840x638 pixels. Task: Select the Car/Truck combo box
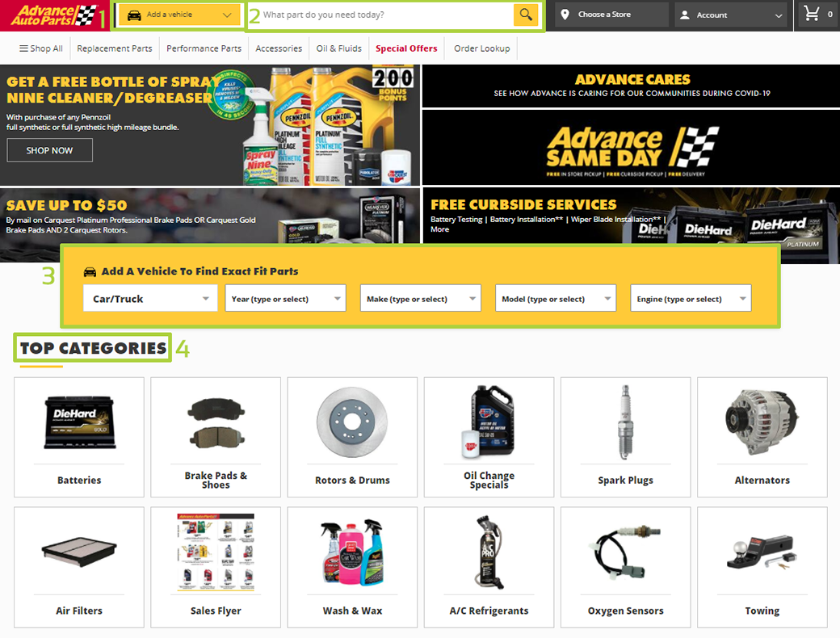[149, 297]
